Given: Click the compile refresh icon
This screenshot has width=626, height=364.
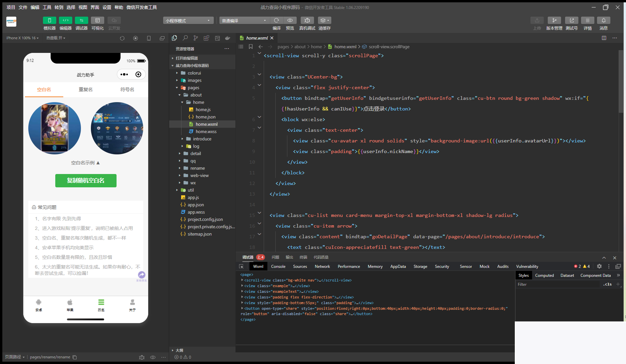Looking at the screenshot, I should click(276, 21).
